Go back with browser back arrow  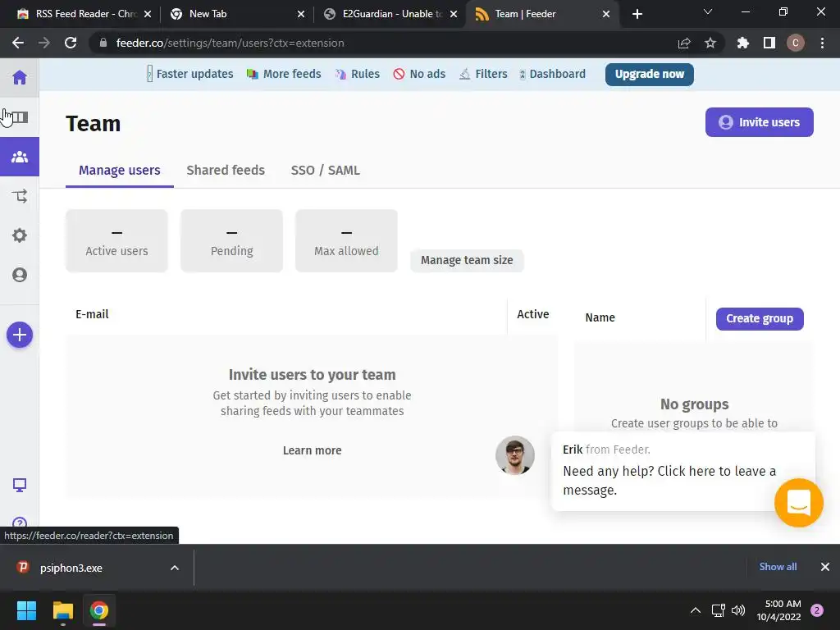pyautogui.click(x=18, y=43)
